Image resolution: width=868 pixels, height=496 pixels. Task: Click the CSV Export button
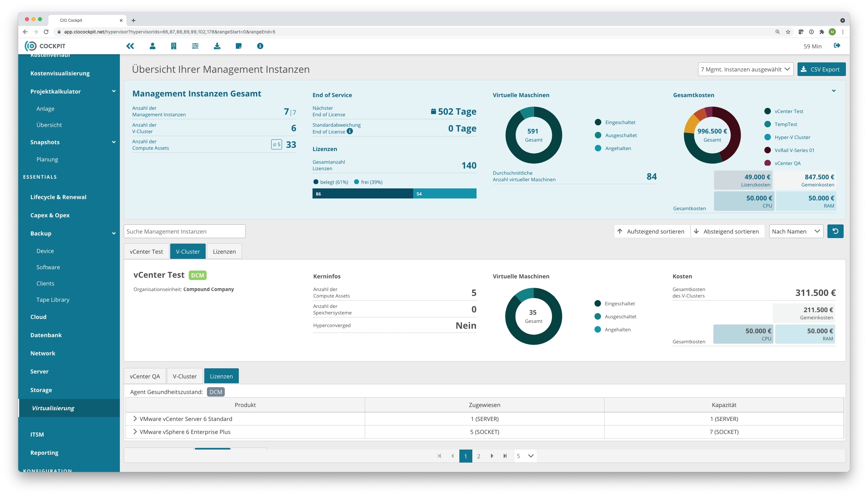click(821, 70)
